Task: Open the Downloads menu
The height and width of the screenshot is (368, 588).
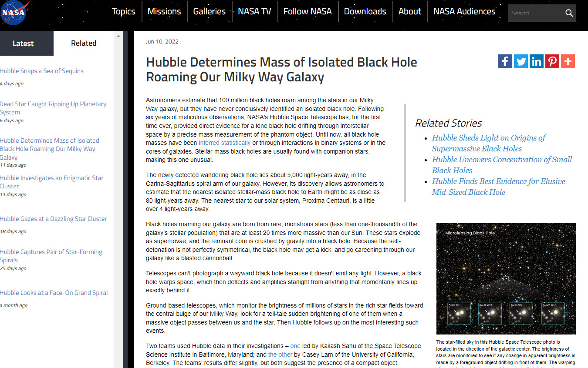Action: coord(365,11)
